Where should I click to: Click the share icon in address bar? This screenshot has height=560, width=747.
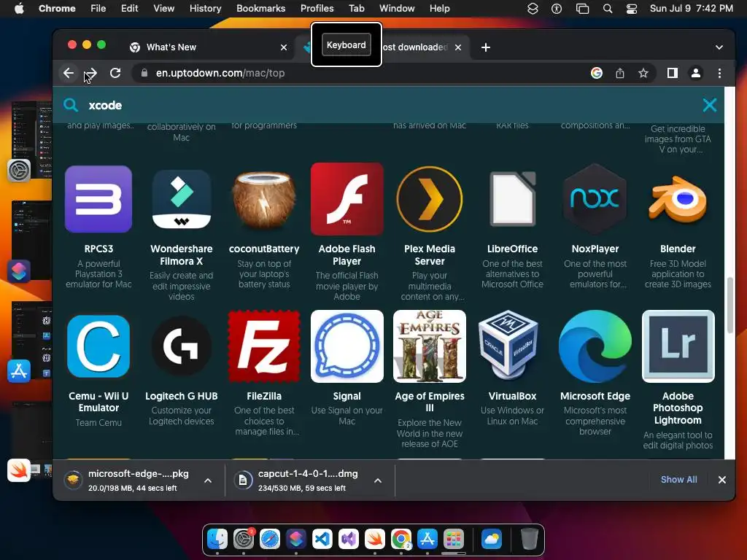pyautogui.click(x=620, y=73)
